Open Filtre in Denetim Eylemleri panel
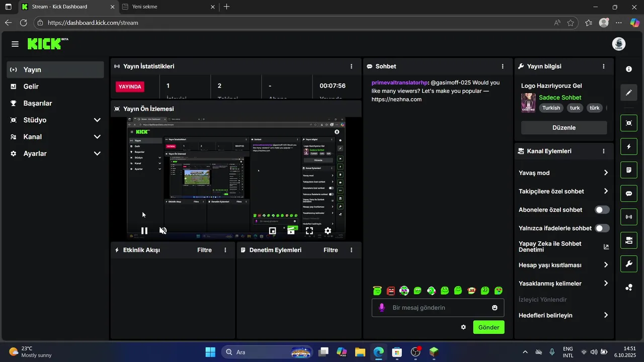Screen dimensions: 644x362 (331, 250)
